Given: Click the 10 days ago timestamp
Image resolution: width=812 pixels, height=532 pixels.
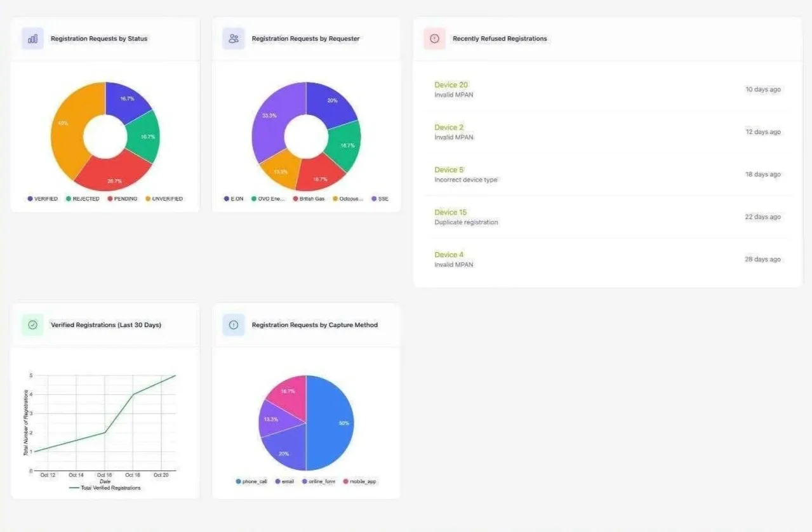Looking at the screenshot, I should point(763,90).
